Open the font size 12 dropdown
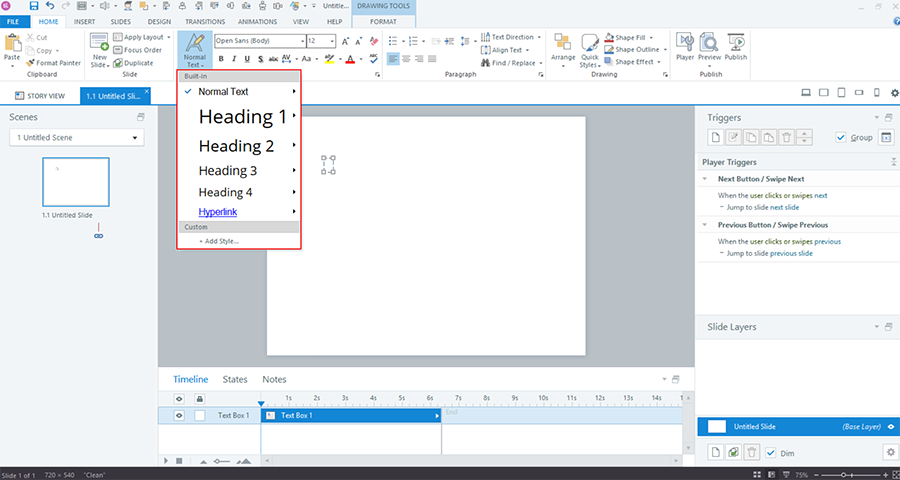900x480 pixels. click(x=332, y=41)
